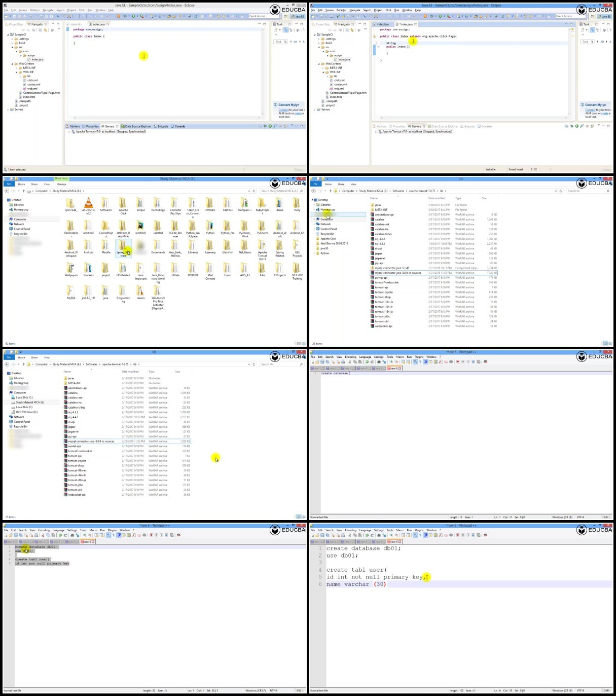Toggle Smart Insert mode in Eclipse status bar
Image resolution: width=616 pixels, height=696 pixels.
(x=516, y=169)
